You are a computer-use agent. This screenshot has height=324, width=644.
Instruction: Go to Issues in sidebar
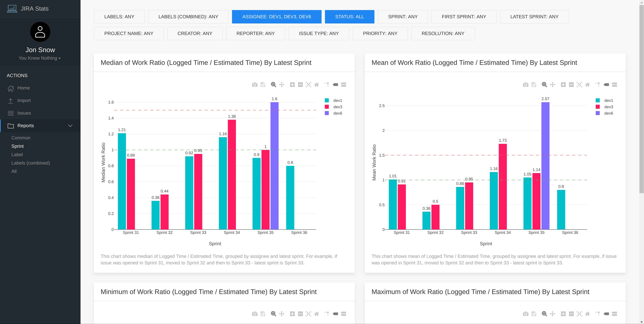(x=24, y=113)
